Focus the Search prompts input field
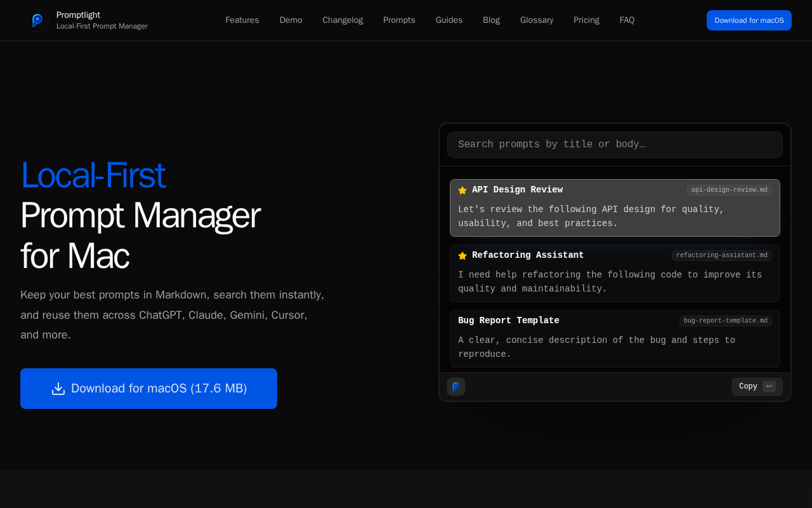This screenshot has width=812, height=508. pyautogui.click(x=614, y=145)
